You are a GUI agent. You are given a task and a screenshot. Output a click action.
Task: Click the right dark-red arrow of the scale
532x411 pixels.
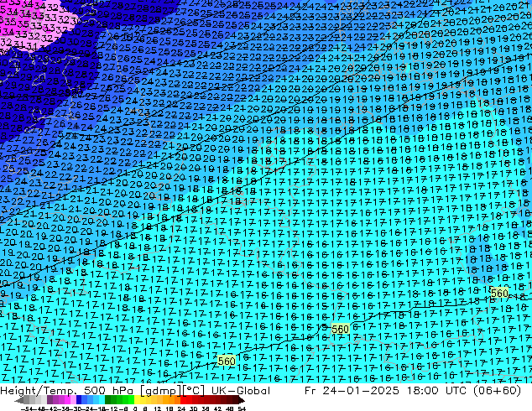click(242, 401)
